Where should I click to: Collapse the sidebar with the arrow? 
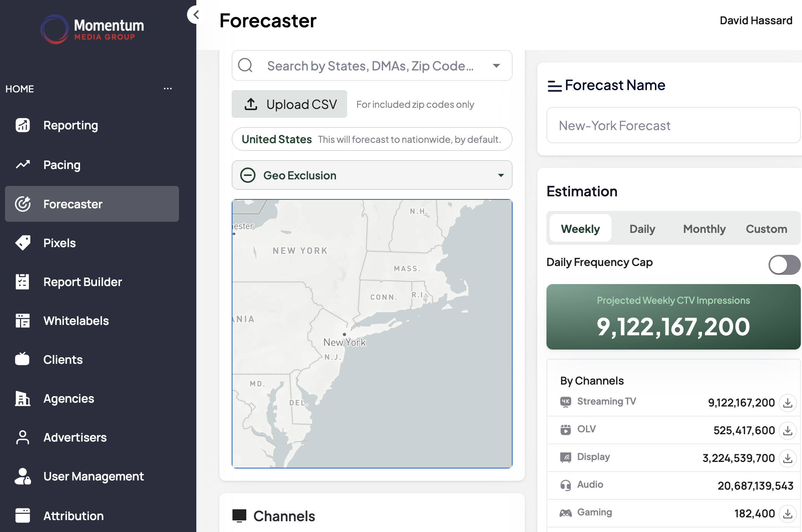196,15
